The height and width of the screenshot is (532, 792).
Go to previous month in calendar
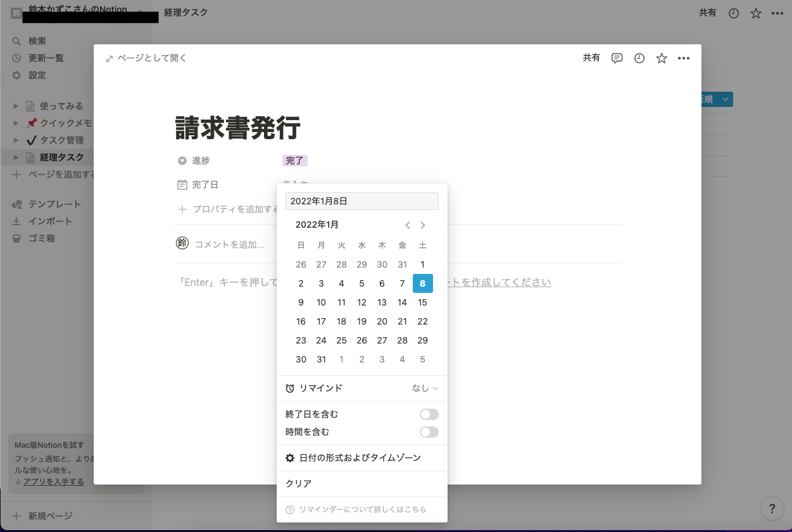point(408,225)
